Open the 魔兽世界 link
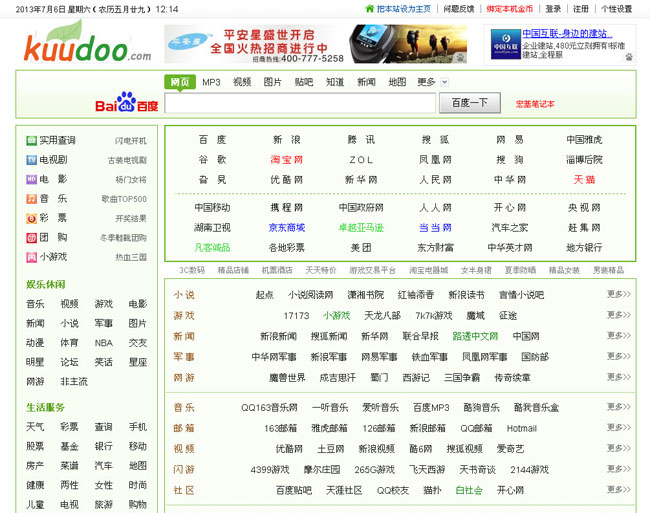 (287, 378)
